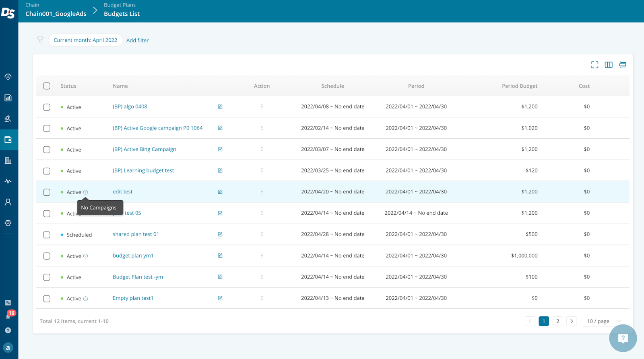Open action menu for (BP) Active Google campaign
This screenshot has width=644, height=359.
pyautogui.click(x=262, y=128)
